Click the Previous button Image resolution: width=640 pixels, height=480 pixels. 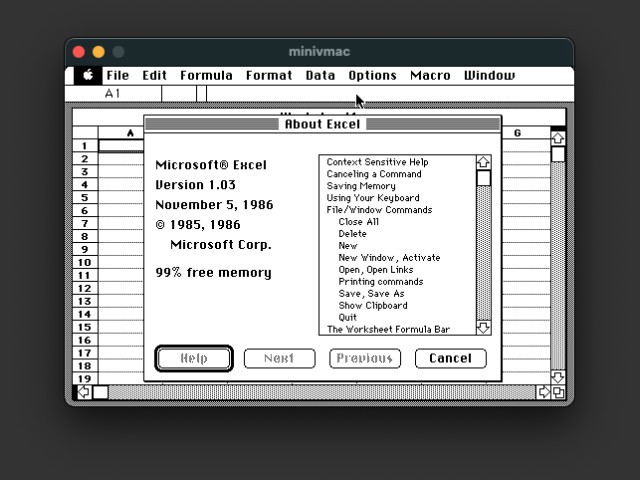click(365, 358)
